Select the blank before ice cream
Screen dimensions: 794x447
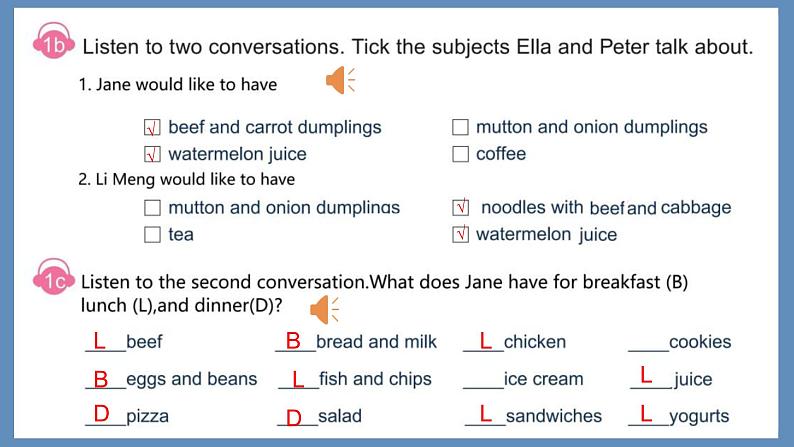tap(484, 382)
